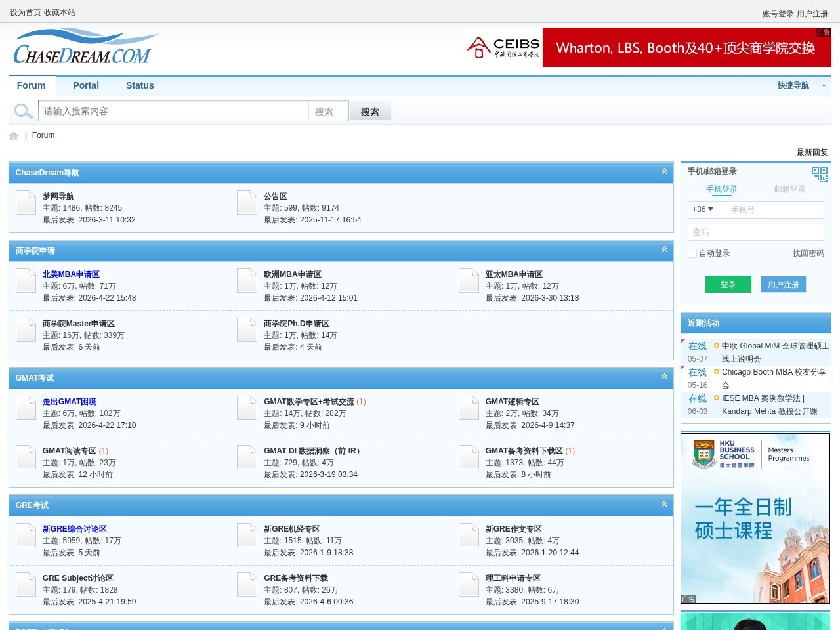Click forum icon beside 梦网导航
The image size is (840, 630).
tap(26, 202)
